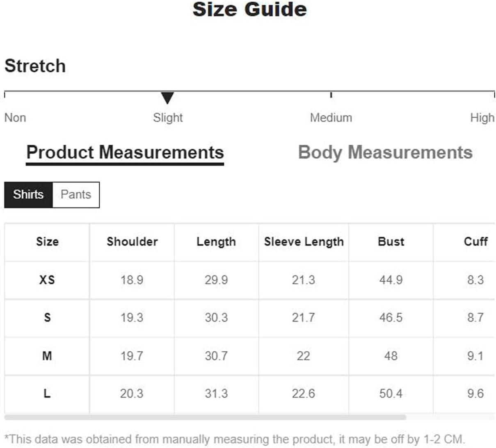Select the XS size row label

[47, 280]
